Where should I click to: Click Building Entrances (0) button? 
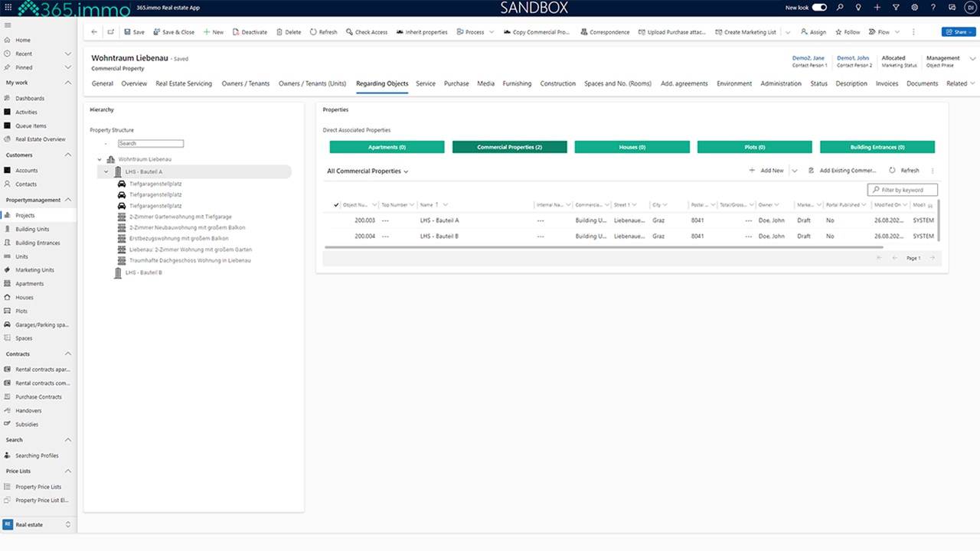click(877, 147)
